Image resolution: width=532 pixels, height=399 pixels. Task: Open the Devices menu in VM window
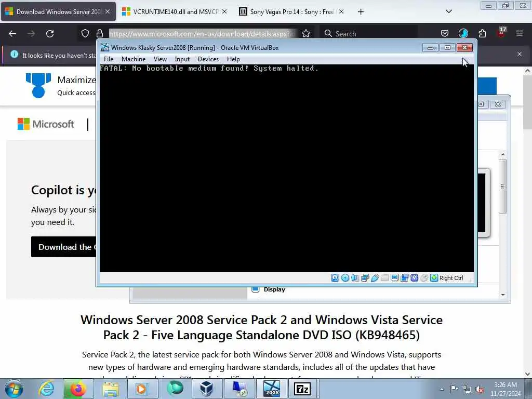pyautogui.click(x=208, y=59)
